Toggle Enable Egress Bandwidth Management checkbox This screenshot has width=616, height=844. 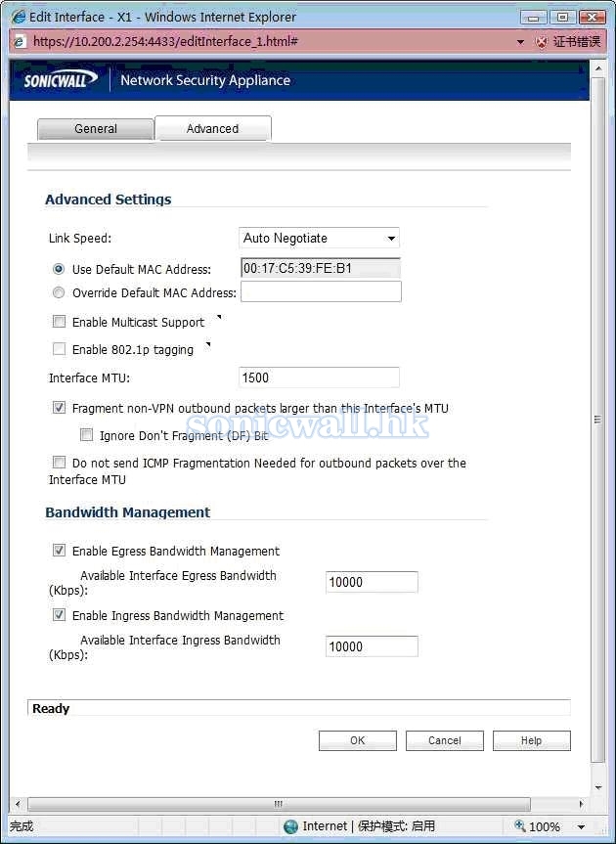(x=59, y=550)
